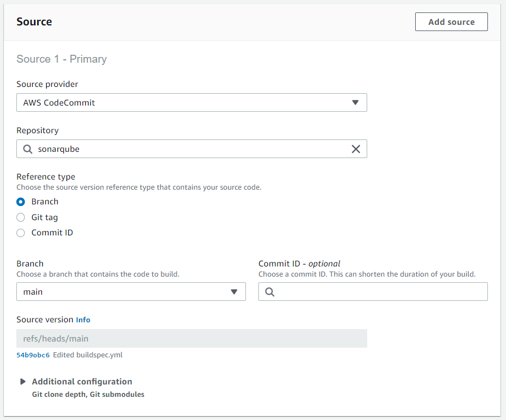Open the branch selector showing main
The height and width of the screenshot is (420, 506).
pyautogui.click(x=131, y=291)
